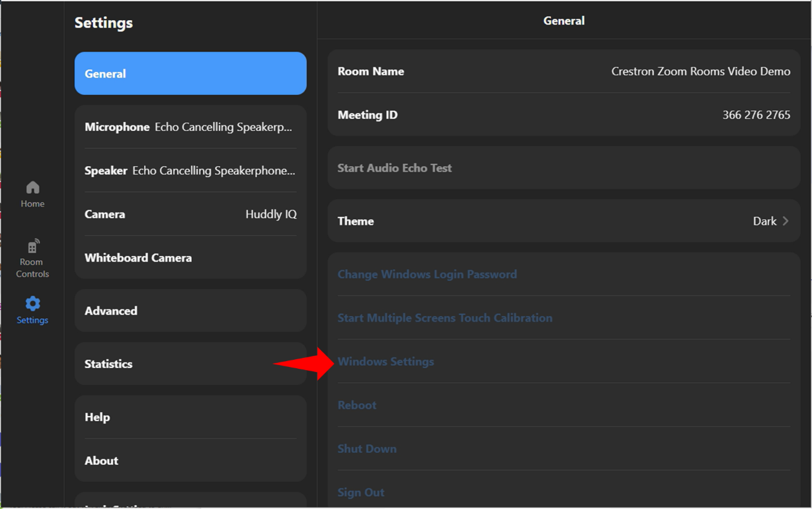Open the About section

point(190,460)
